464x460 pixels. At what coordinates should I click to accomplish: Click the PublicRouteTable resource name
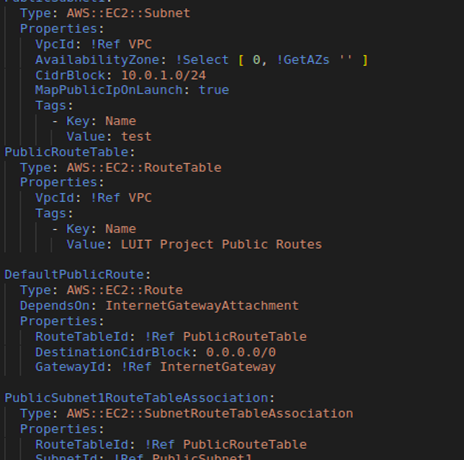pyautogui.click(x=67, y=152)
